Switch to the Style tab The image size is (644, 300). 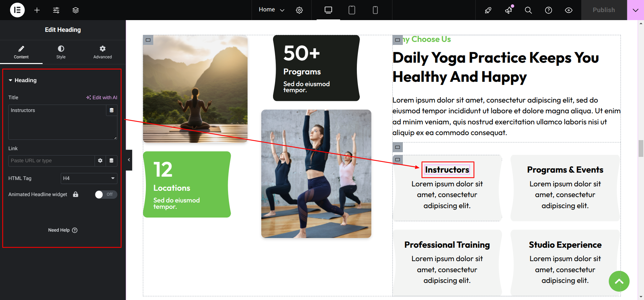(61, 52)
